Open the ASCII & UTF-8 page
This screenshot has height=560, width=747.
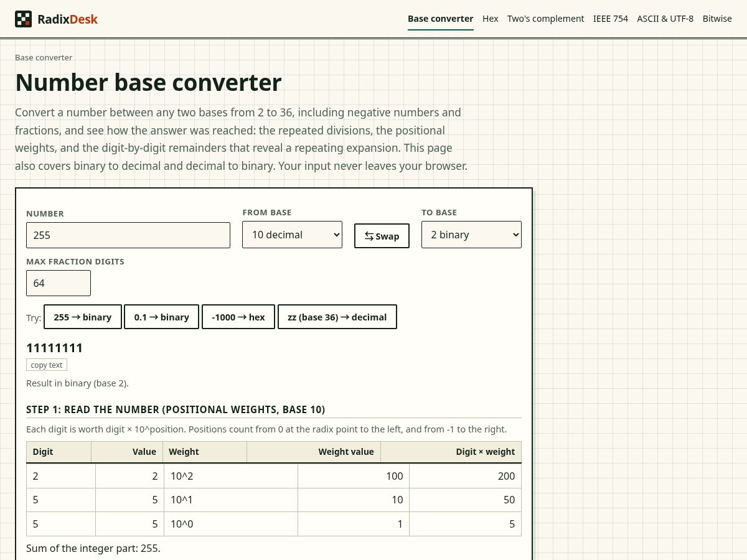[x=665, y=19]
